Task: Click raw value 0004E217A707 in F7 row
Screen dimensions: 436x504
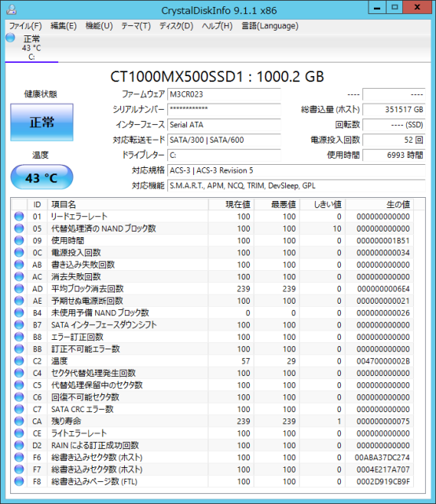Action: [x=383, y=469]
